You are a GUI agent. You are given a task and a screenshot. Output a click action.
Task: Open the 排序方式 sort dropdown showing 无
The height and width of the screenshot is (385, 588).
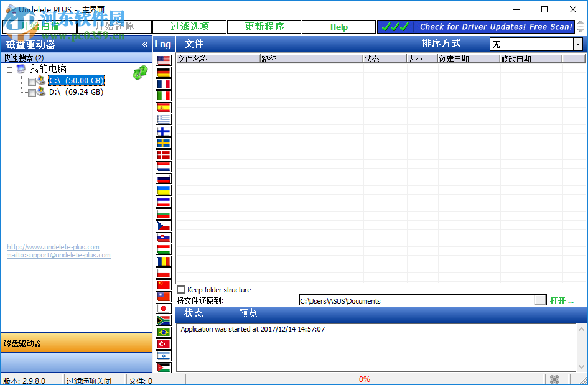pyautogui.click(x=577, y=44)
